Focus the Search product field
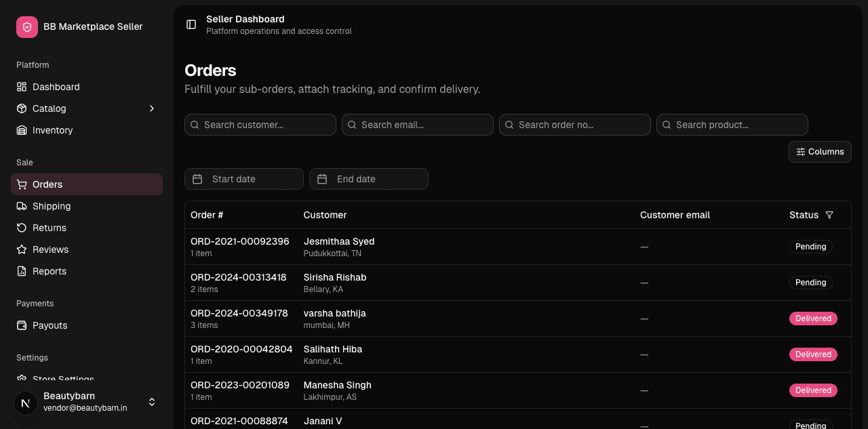Viewport: 868px width, 429px height. click(x=732, y=125)
